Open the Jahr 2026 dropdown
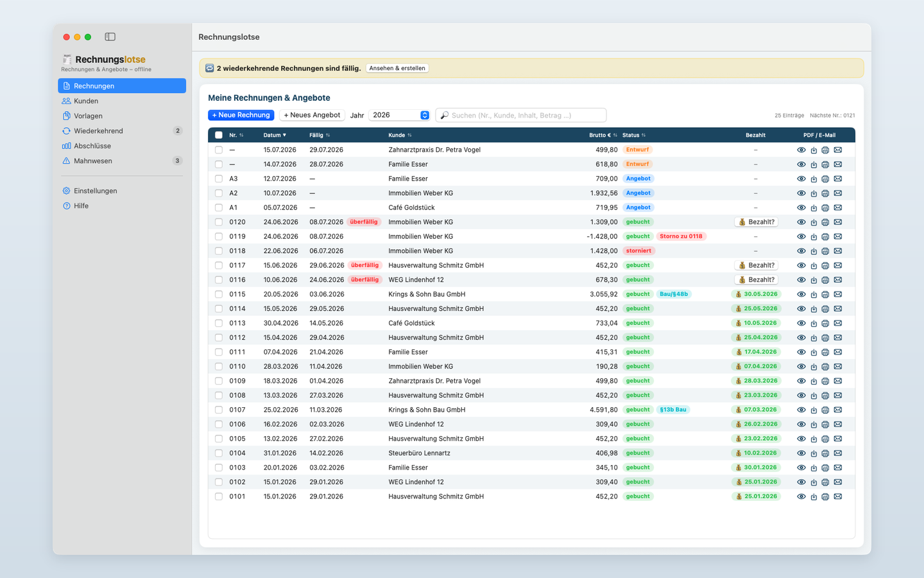The height and width of the screenshot is (578, 924). tap(399, 115)
